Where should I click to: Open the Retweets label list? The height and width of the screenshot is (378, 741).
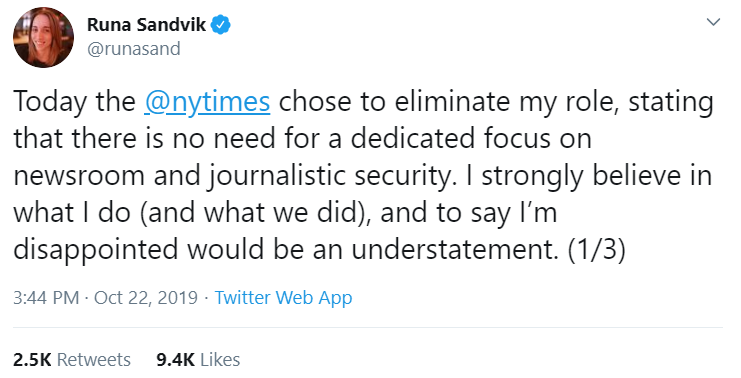94,360
